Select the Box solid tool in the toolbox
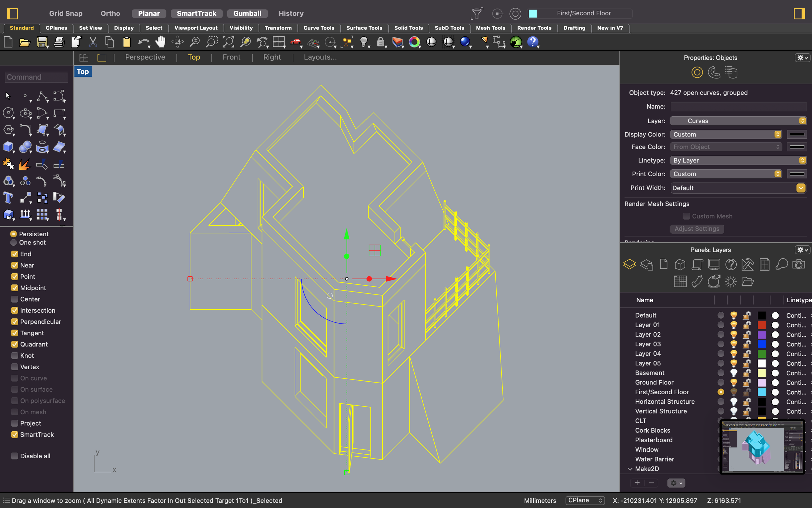Screen dimensions: 812x508 point(8,147)
